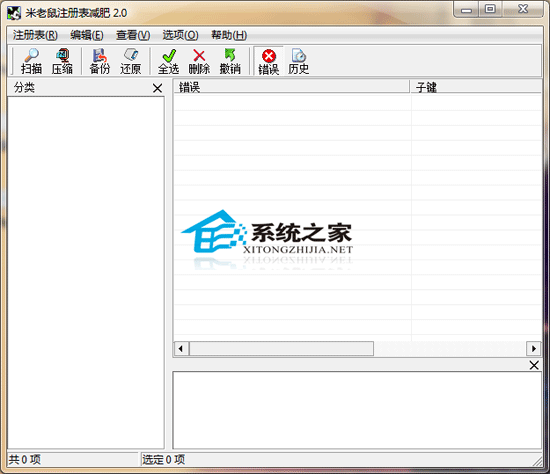Screen dimensions: 550x474
Task: Open the 备份 backup tool
Action: [x=100, y=61]
